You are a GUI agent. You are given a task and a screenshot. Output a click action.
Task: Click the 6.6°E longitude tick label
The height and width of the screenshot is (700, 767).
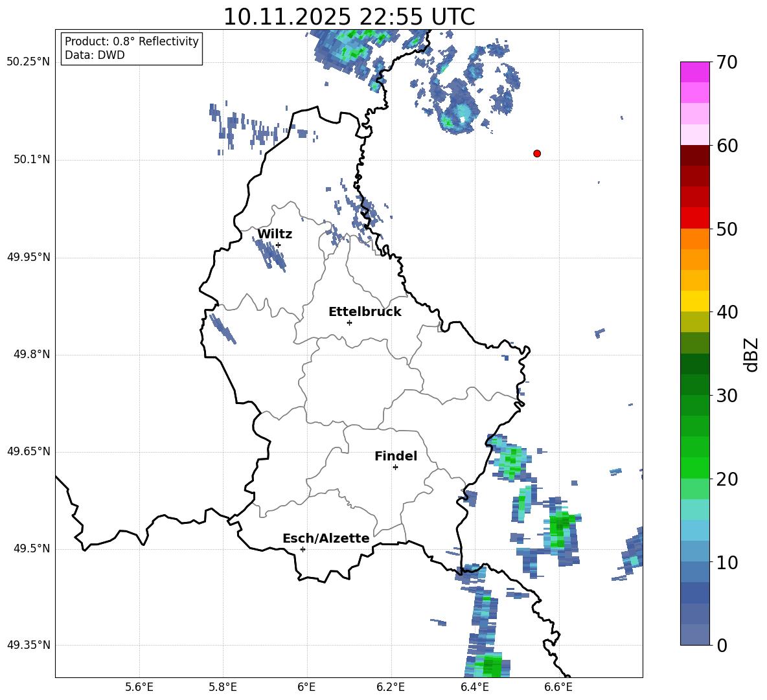(558, 687)
